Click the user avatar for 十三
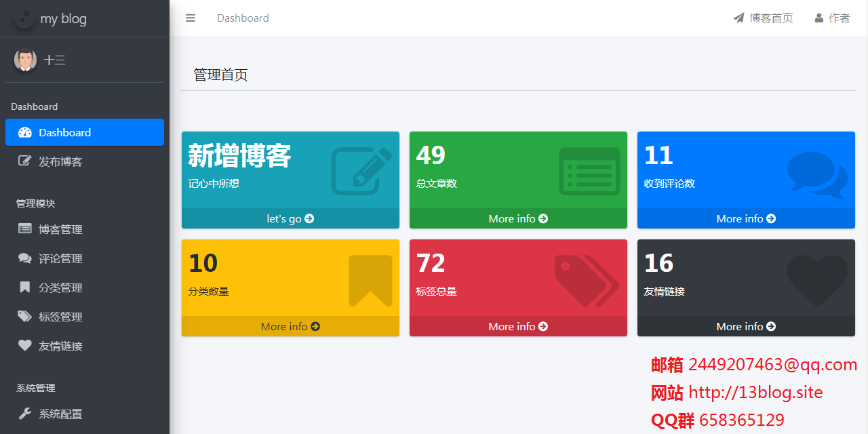Viewport: 868px width, 434px height. [25, 60]
